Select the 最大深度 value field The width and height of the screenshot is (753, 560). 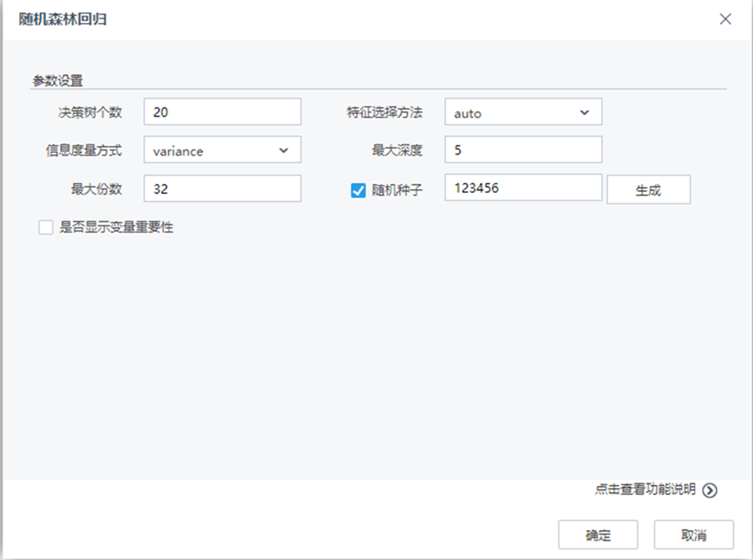click(x=523, y=149)
